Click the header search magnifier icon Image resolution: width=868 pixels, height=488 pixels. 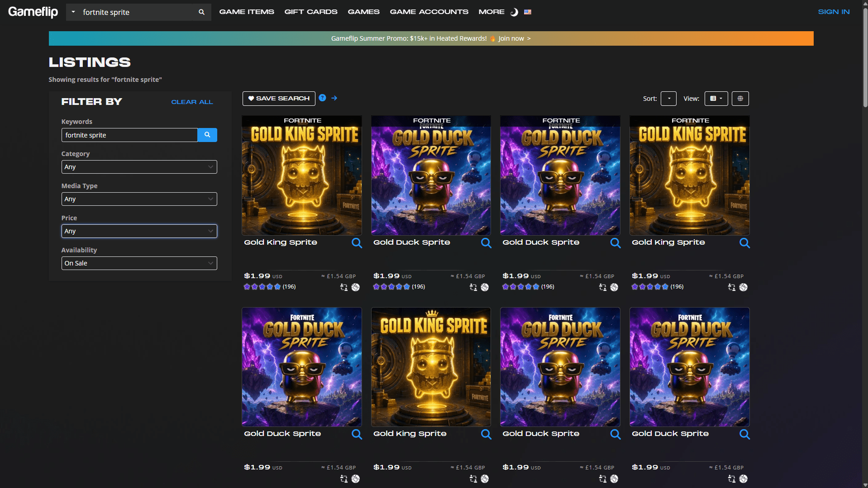(201, 12)
